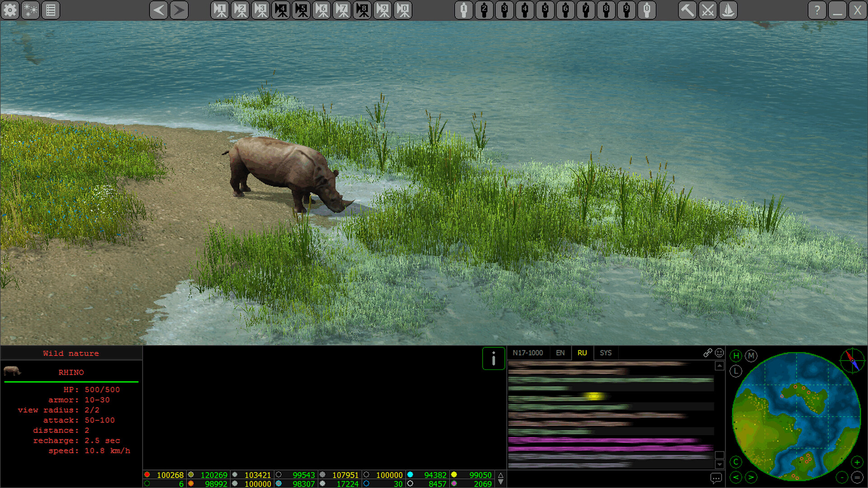
Task: Open help via the question mark icon
Action: click(x=817, y=10)
